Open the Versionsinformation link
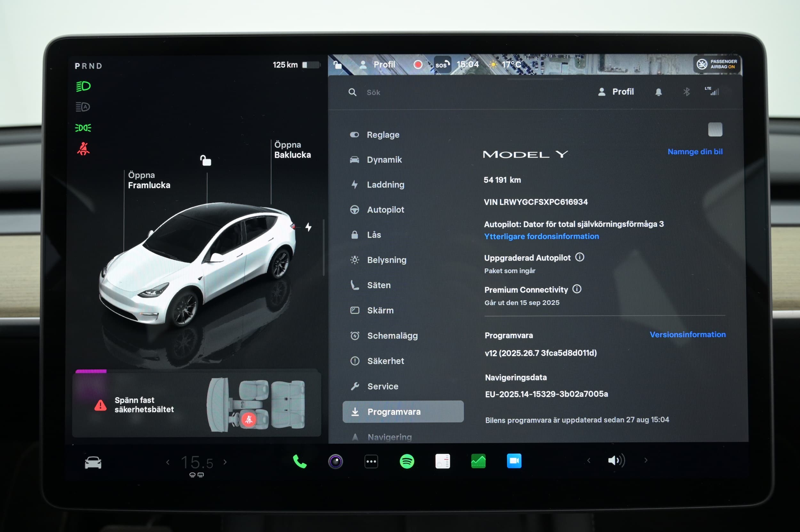 point(688,335)
